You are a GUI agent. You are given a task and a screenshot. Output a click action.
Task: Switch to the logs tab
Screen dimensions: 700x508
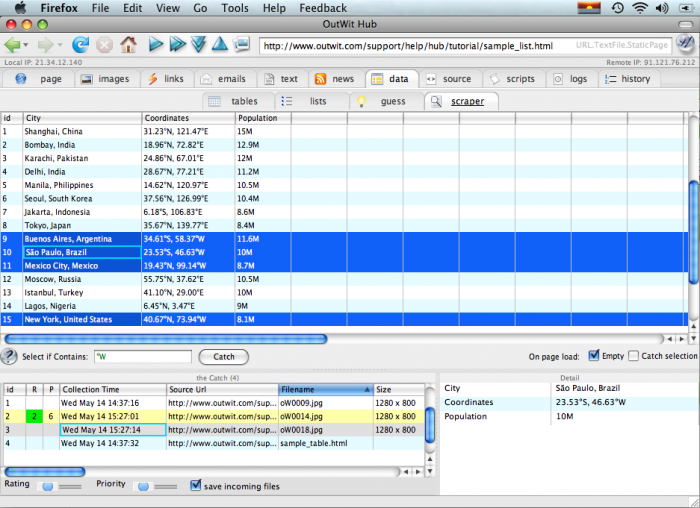coord(572,79)
